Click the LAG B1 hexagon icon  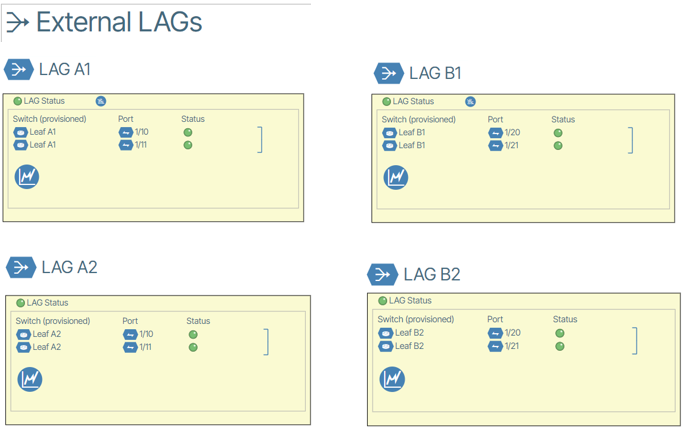tap(388, 73)
